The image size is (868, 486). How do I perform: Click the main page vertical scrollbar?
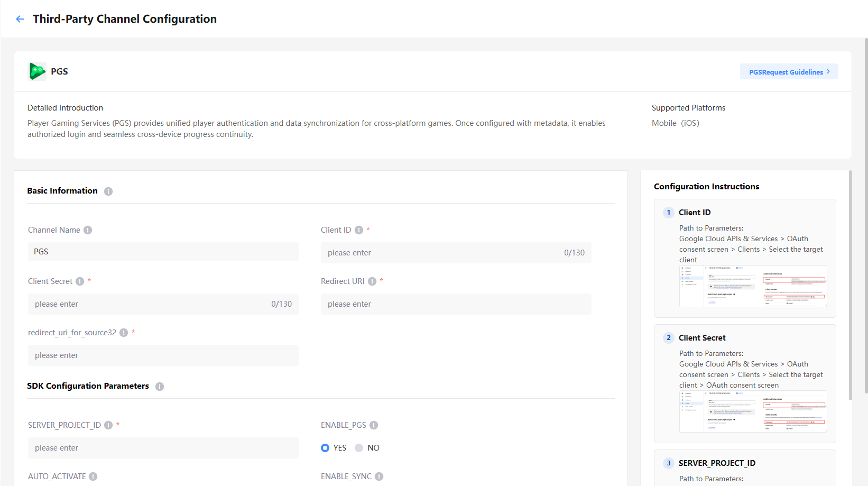click(x=866, y=216)
